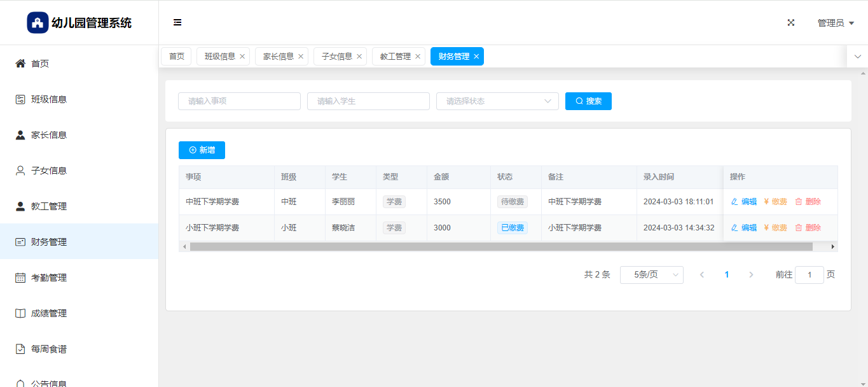Screen dimensions: 868x387
Task: Open the 管理员 user dropdown menu
Action: (835, 23)
